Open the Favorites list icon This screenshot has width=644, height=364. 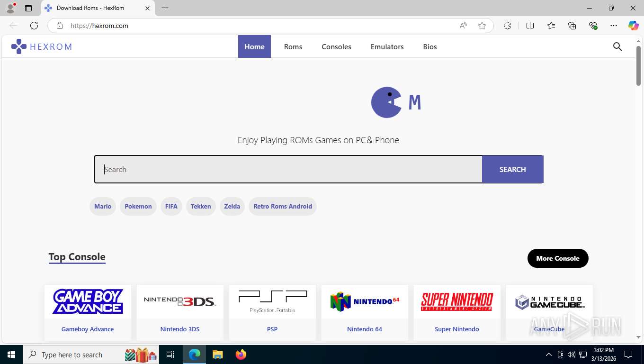point(551,26)
